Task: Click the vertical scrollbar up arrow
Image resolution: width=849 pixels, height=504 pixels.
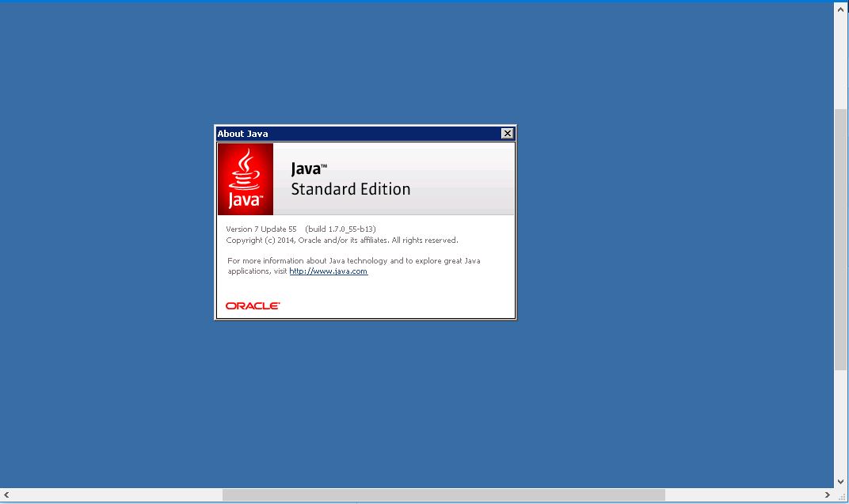Action: coord(841,9)
